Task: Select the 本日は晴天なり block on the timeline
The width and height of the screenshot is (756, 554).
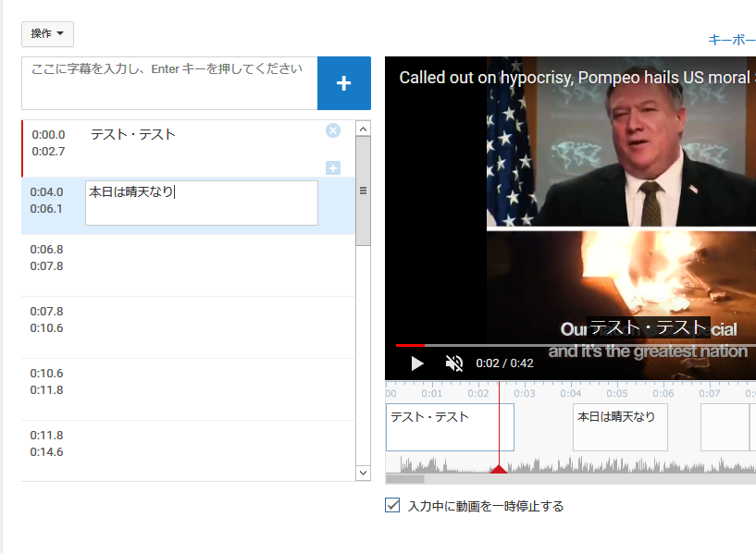Action: pos(620,426)
